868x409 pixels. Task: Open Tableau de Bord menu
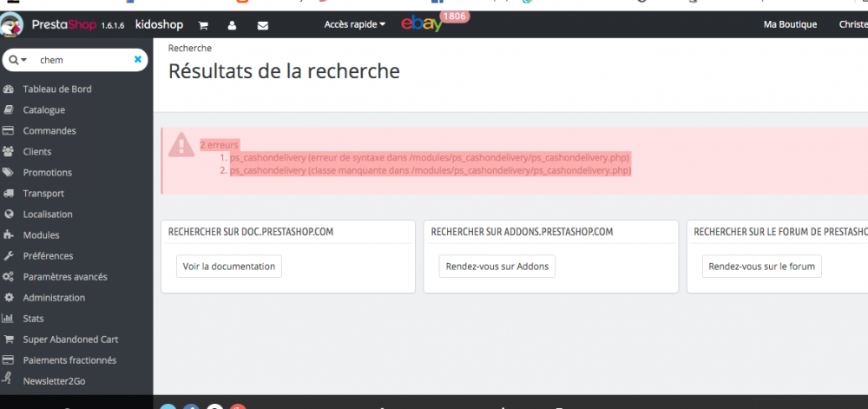pyautogui.click(x=57, y=89)
